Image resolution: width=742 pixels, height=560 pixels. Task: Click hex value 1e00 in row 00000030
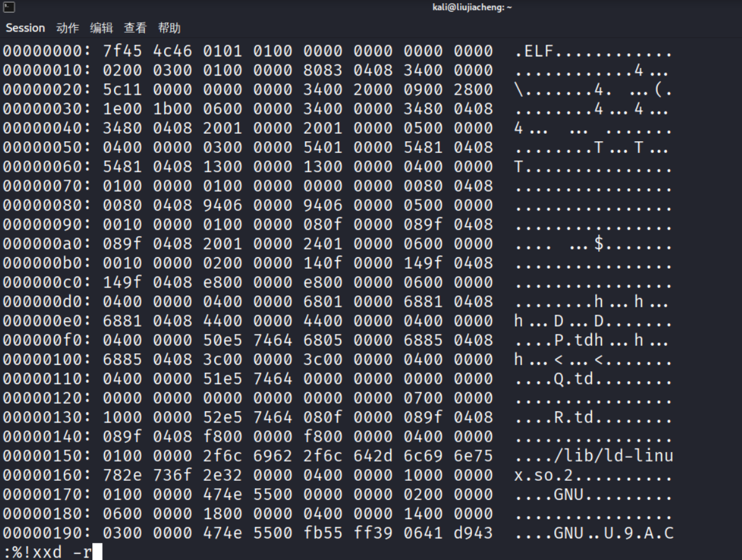pyautogui.click(x=123, y=109)
